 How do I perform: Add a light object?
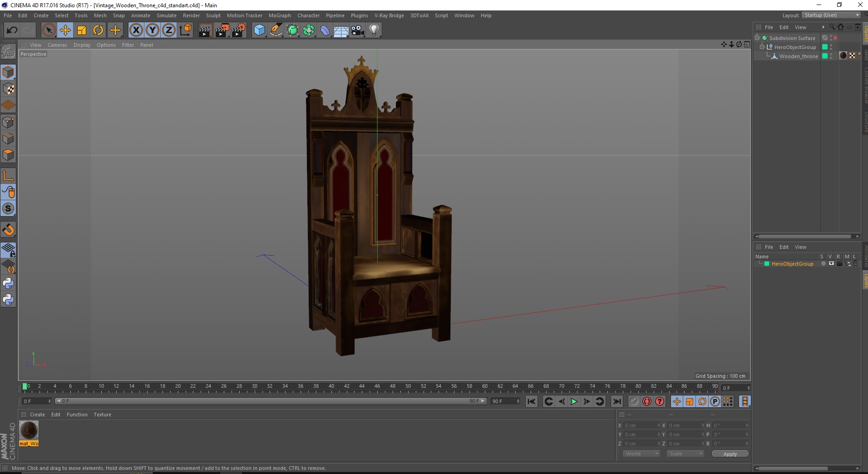click(x=374, y=30)
